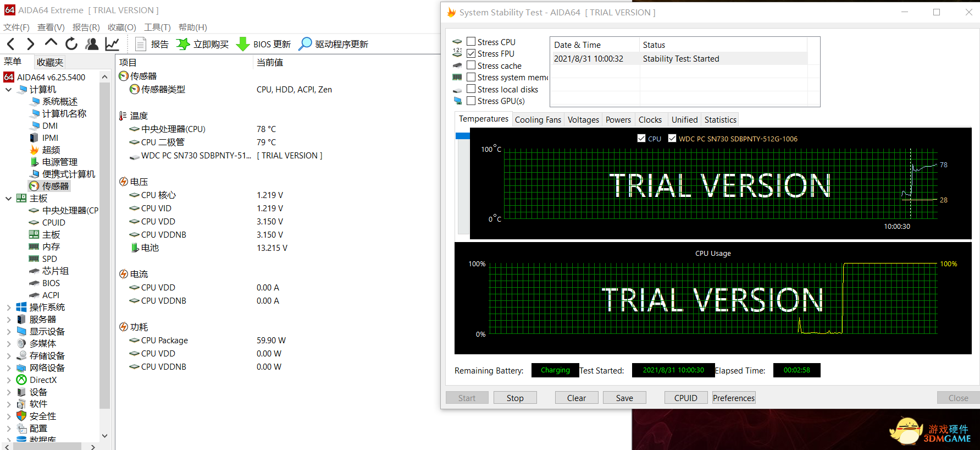Image resolution: width=980 pixels, height=450 pixels.
Task: Open the 文件(F) menu
Action: coord(16,28)
